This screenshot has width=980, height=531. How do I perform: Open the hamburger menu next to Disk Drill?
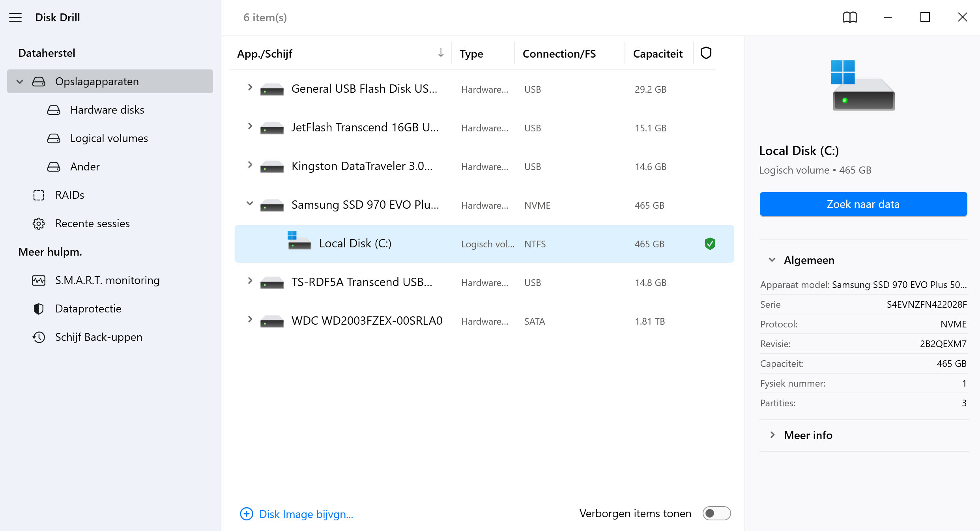(x=15, y=17)
